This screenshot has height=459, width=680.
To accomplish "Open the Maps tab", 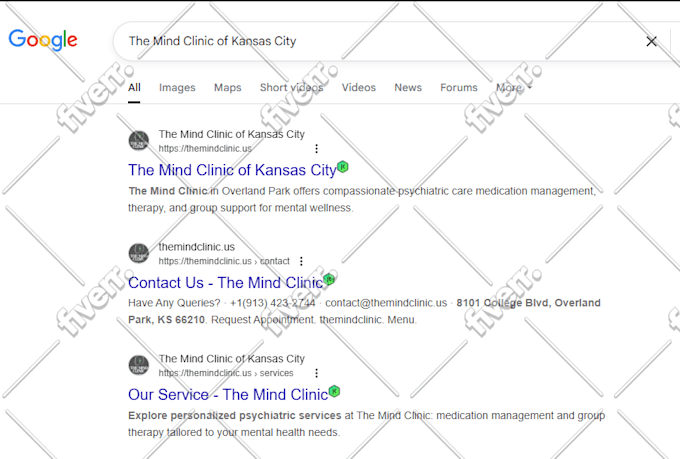I will pyautogui.click(x=227, y=88).
